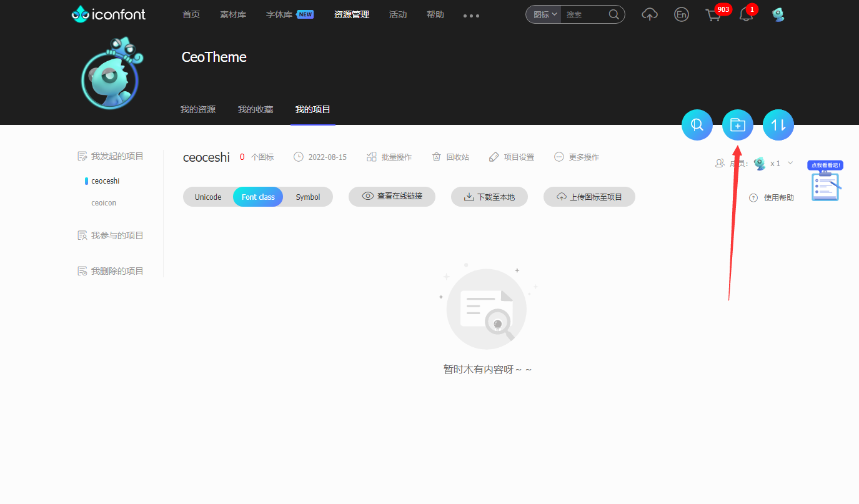Expand the members dropdown chevron

pos(790,163)
